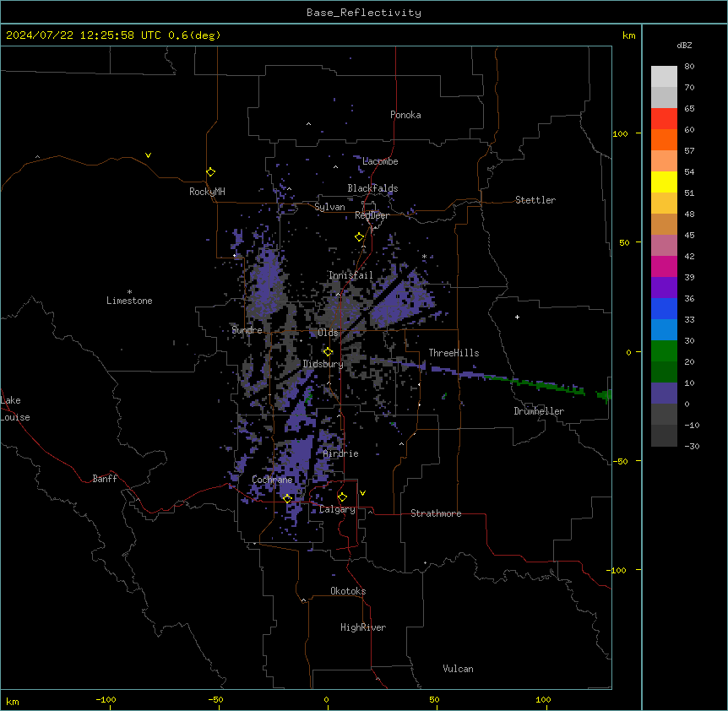Select the orange 60-57 dBZ legend swatch
The height and width of the screenshot is (711, 728).
click(x=664, y=139)
